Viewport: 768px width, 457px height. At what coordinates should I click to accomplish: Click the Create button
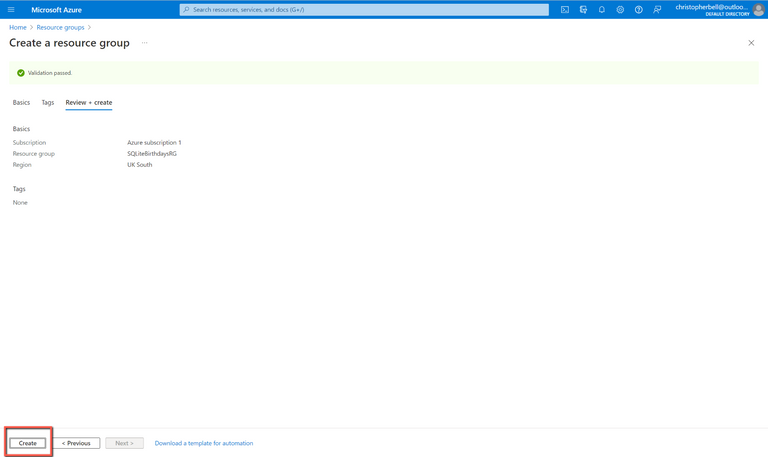(28, 443)
